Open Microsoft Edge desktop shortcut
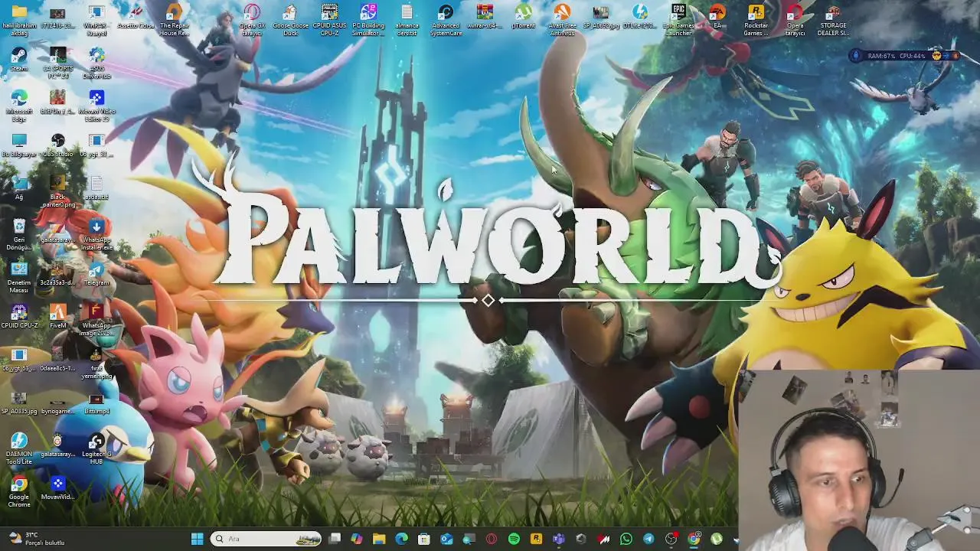Viewport: 980px width, 551px height. click(19, 106)
